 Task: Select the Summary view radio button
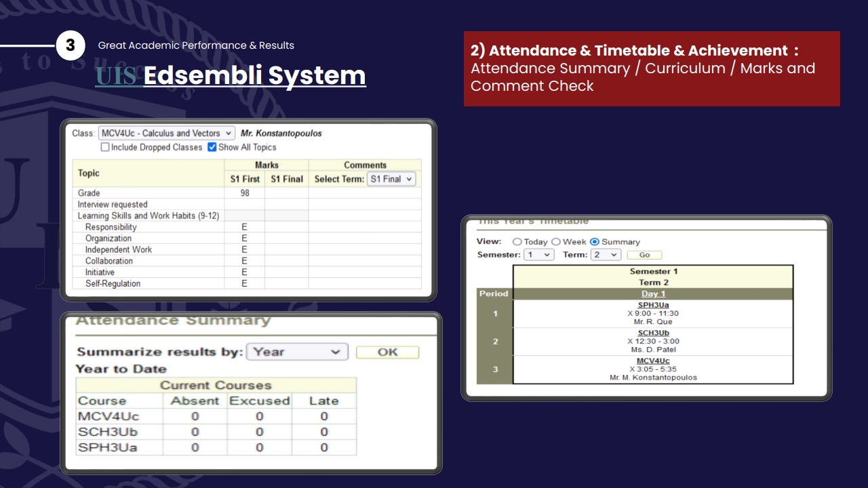595,242
